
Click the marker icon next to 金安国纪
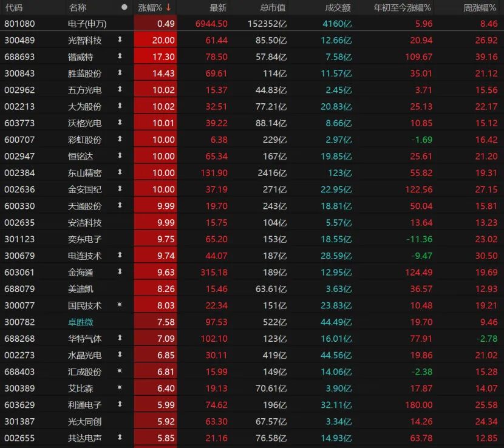[x=120, y=189]
